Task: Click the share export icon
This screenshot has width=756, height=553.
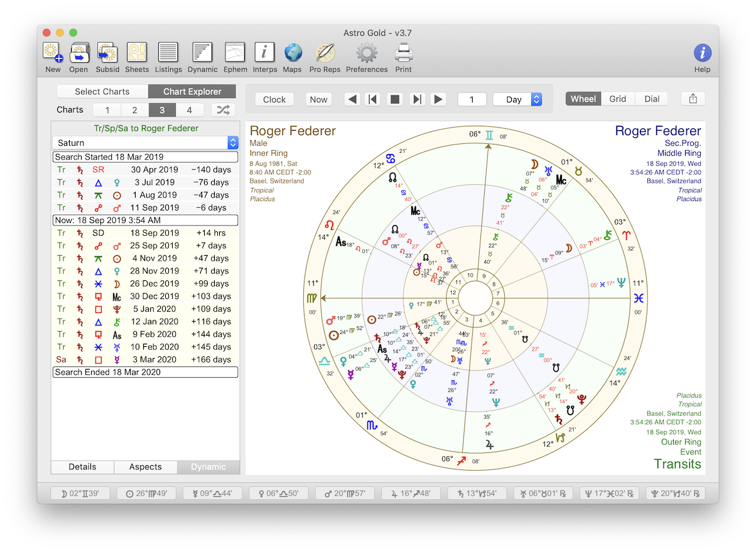Action: click(x=693, y=99)
